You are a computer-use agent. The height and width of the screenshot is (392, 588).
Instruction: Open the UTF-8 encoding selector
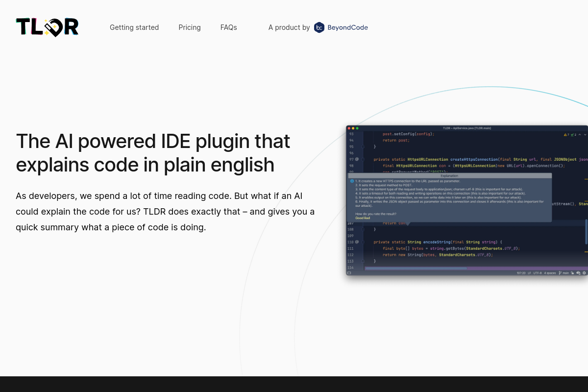click(537, 273)
